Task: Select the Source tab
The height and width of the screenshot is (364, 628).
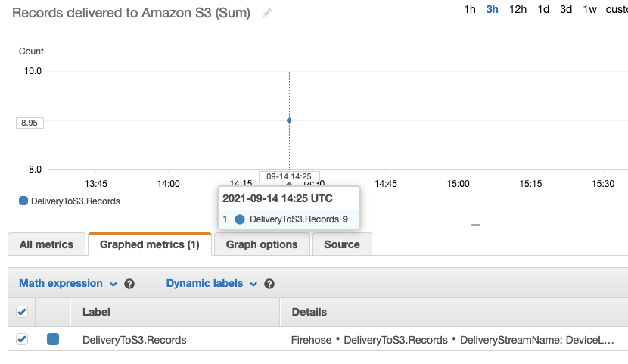Action: (342, 244)
